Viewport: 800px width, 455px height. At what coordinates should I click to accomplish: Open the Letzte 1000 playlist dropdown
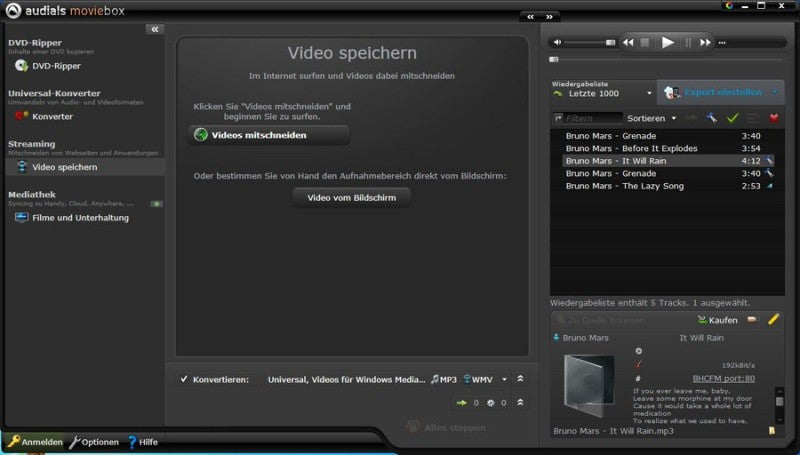(x=649, y=93)
